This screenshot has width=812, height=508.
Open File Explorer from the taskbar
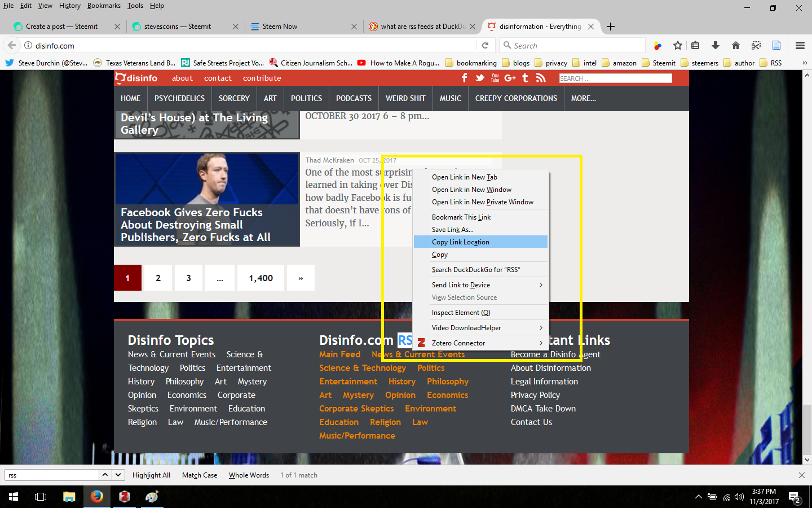tap(69, 497)
